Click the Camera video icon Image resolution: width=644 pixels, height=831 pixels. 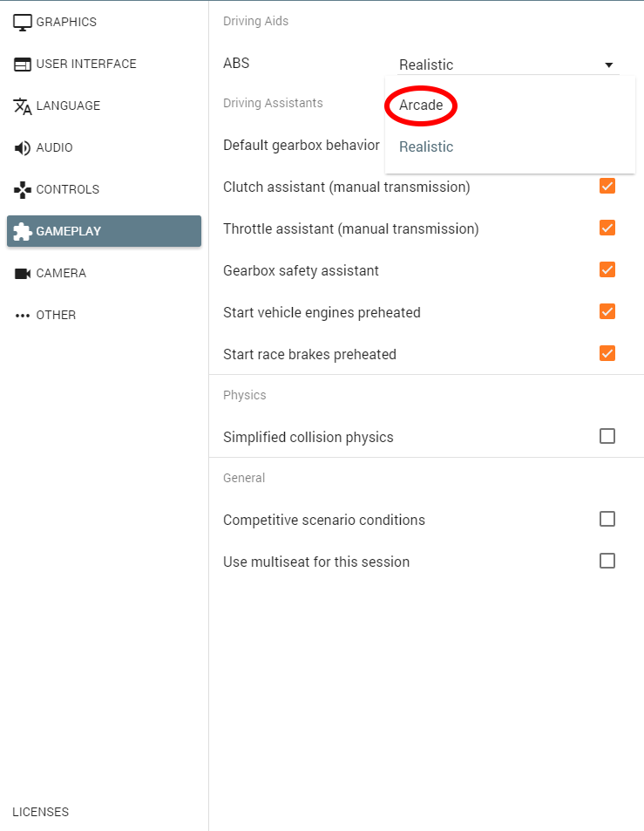coord(23,274)
